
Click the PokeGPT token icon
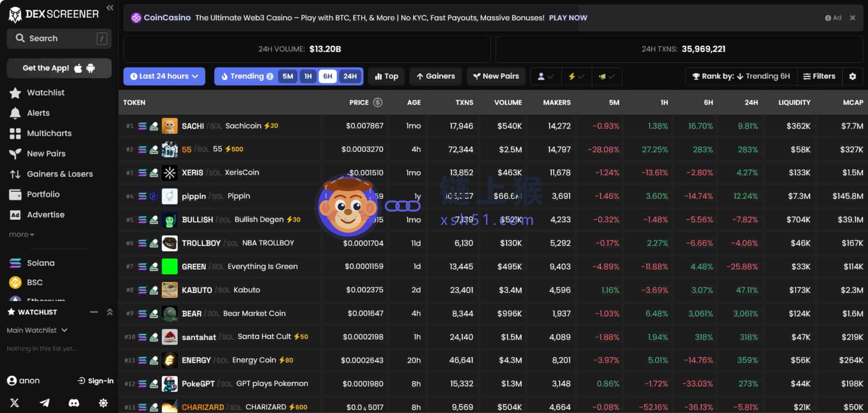(170, 384)
